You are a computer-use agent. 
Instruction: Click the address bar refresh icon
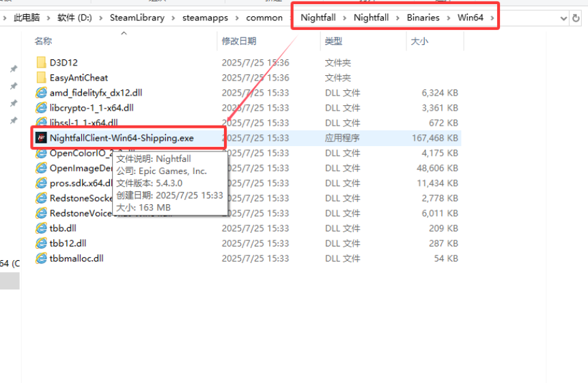coord(576,18)
